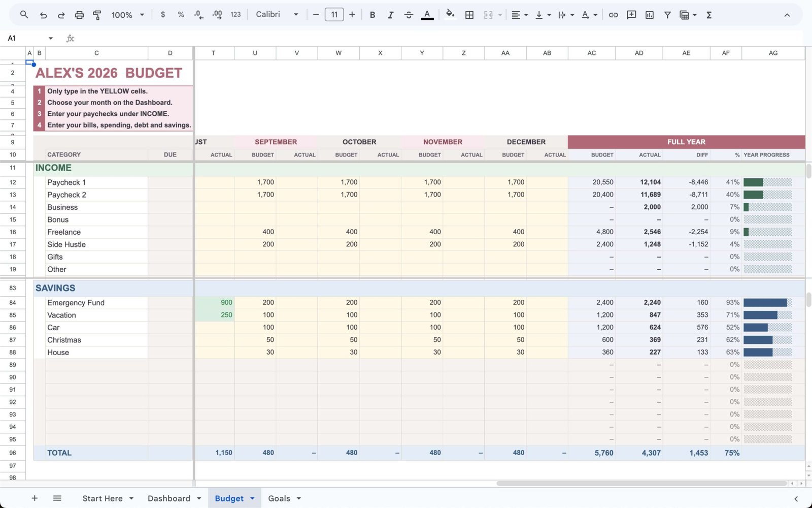812x508 pixels.
Task: Click the SEPTEMBER month header
Action: 276,142
